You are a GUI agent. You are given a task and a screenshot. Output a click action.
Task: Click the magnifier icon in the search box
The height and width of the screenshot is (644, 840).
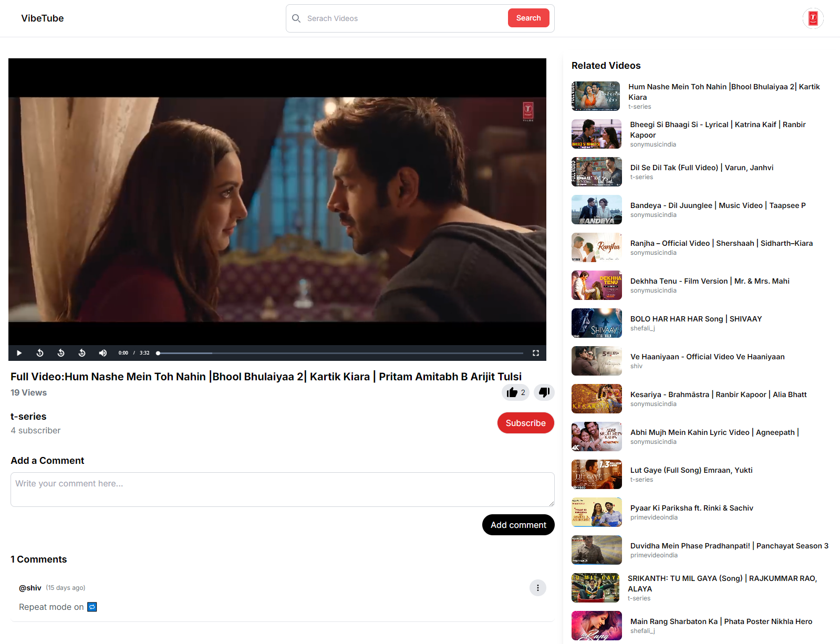click(296, 18)
